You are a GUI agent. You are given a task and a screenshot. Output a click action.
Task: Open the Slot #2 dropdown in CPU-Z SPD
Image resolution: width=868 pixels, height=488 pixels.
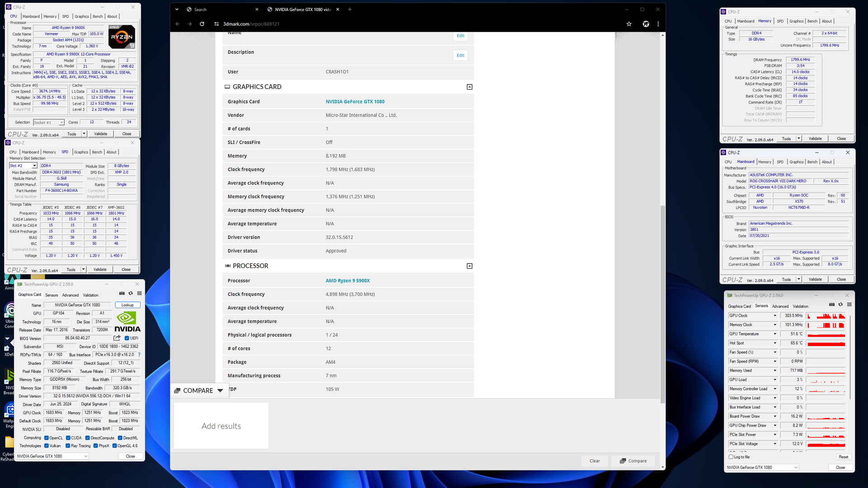coord(24,166)
